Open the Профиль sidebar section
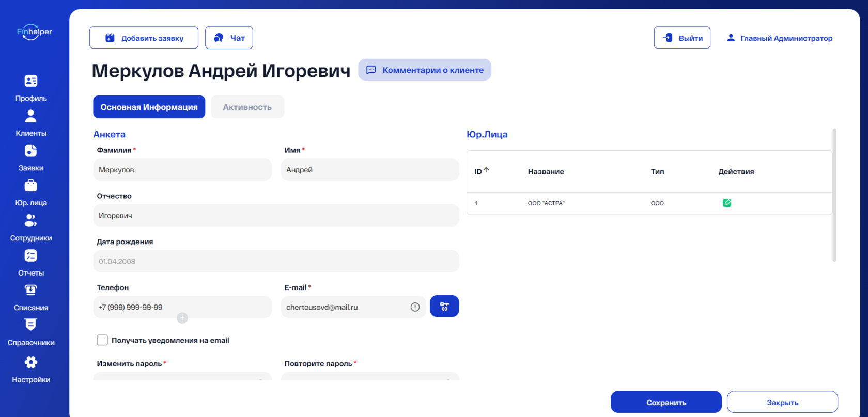Image resolution: width=868 pixels, height=417 pixels. click(31, 88)
